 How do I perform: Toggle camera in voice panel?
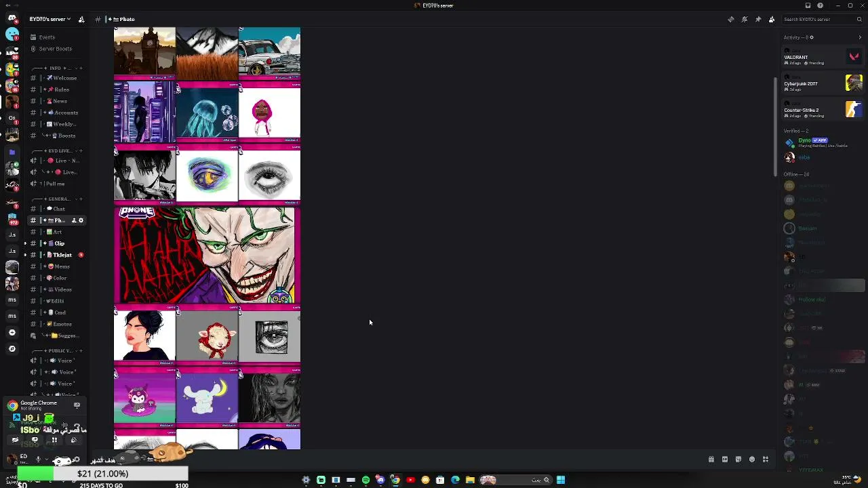15,440
